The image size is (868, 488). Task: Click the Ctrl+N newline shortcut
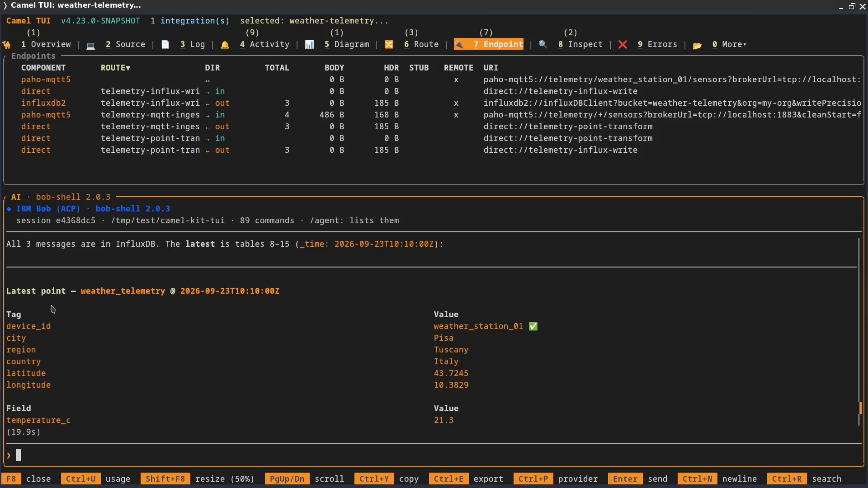(x=717, y=479)
